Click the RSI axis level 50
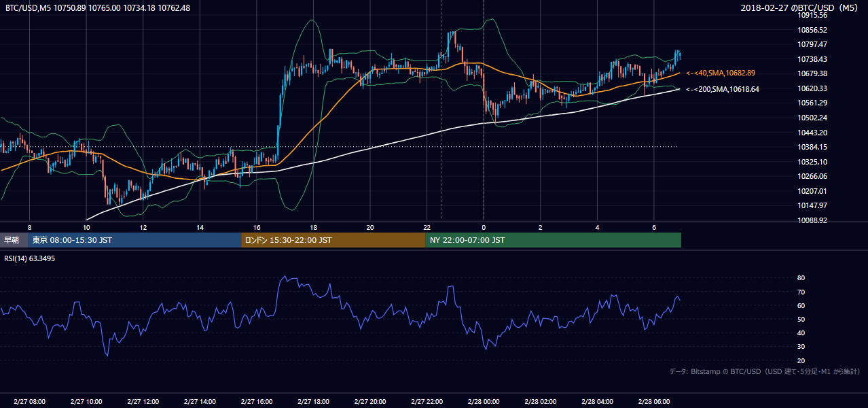868x408 pixels. pyautogui.click(x=801, y=319)
